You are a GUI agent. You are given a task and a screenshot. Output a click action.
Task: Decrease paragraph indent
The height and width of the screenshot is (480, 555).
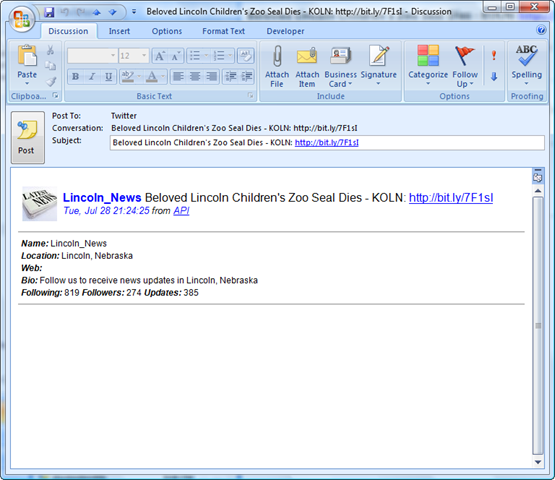tap(231, 76)
